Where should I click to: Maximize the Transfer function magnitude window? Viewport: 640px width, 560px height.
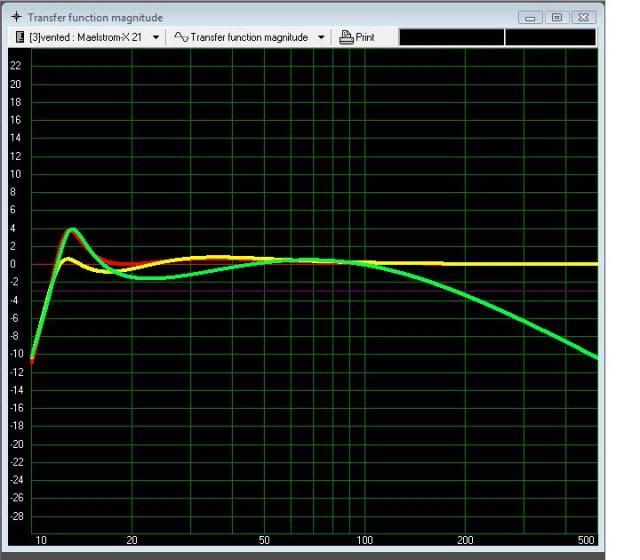point(557,18)
